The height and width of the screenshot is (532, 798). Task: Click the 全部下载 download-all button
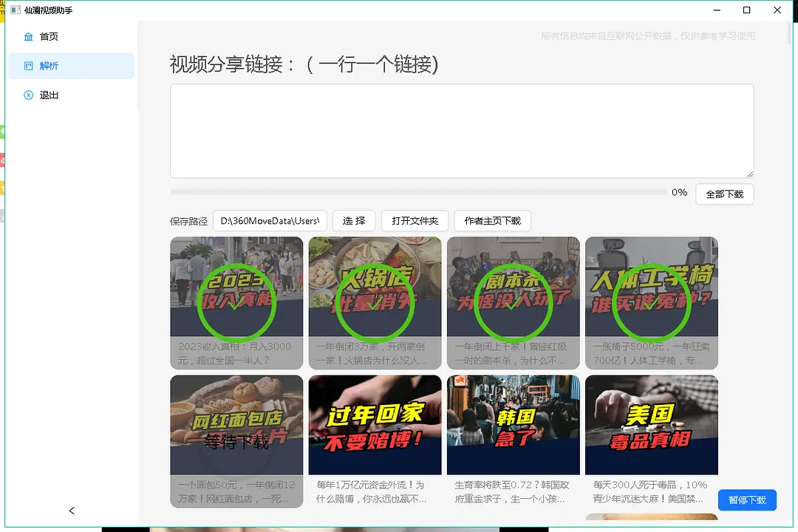coord(724,194)
